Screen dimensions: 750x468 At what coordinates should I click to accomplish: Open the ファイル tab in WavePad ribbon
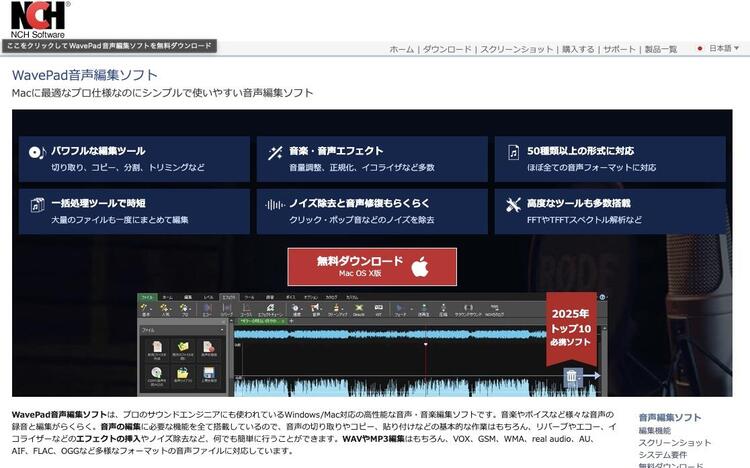tap(147, 297)
